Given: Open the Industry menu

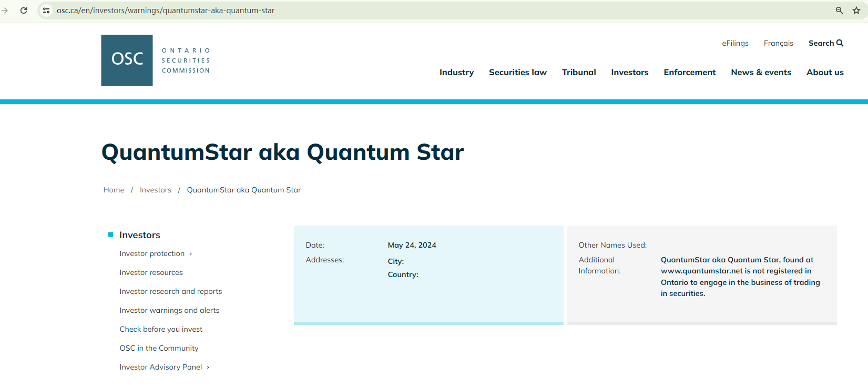Looking at the screenshot, I should click(x=456, y=73).
